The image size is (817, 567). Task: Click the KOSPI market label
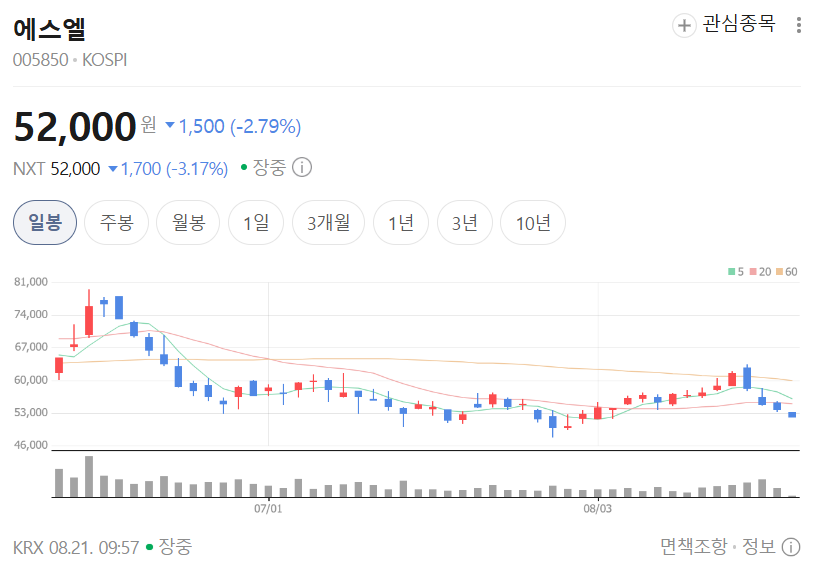pyautogui.click(x=104, y=60)
